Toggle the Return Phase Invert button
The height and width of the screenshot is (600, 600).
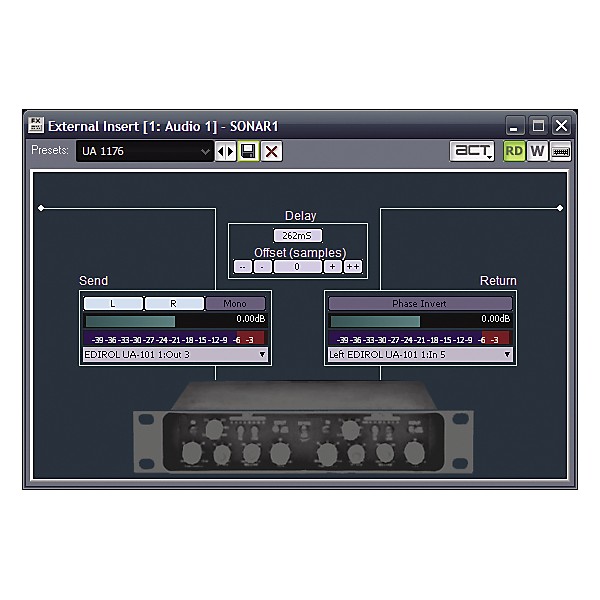pos(420,303)
